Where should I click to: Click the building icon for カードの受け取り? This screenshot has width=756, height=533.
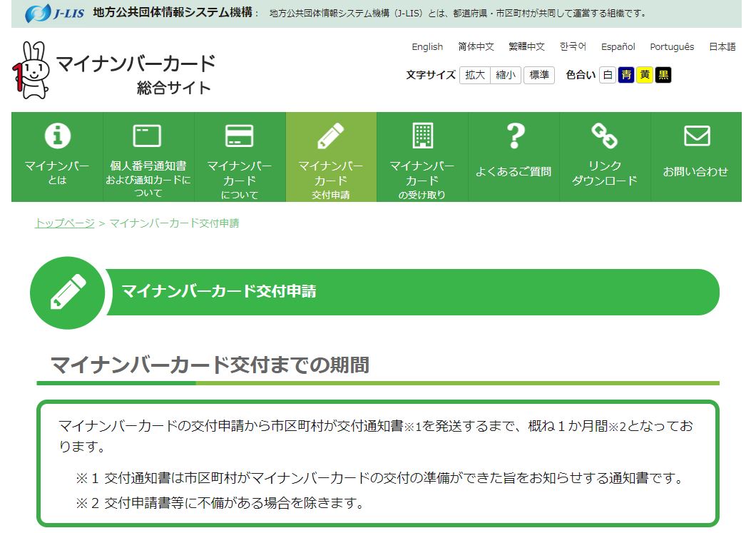(x=422, y=135)
